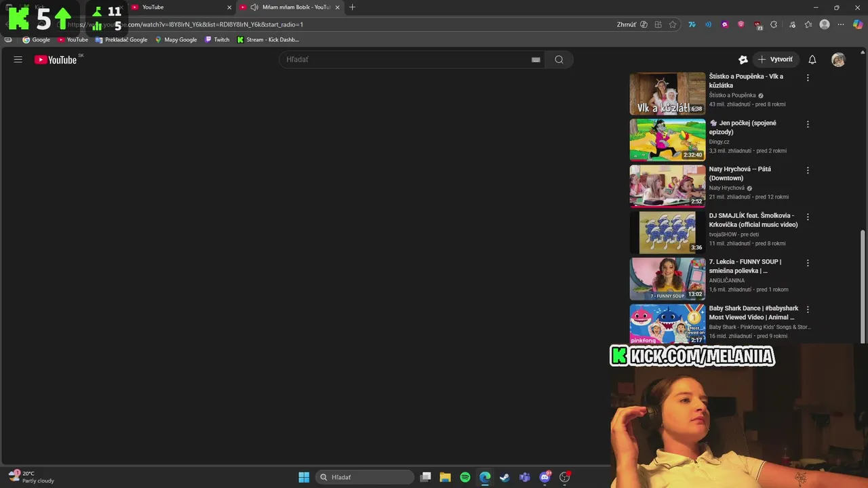This screenshot has height=488, width=868.
Task: Open '7. Lekcia - FUNNY SOUP' video title
Action: [745, 266]
